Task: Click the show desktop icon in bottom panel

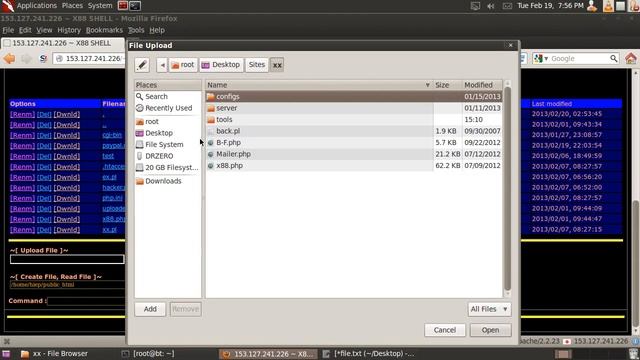Action: (x=6, y=354)
